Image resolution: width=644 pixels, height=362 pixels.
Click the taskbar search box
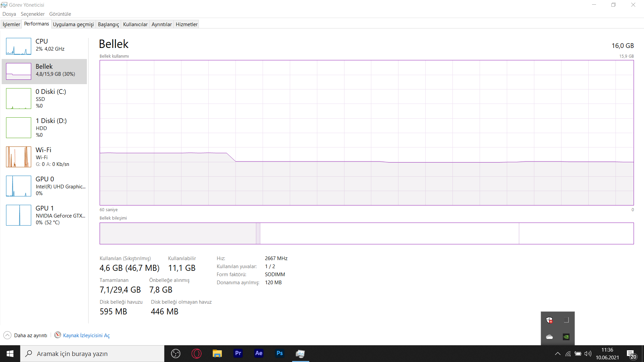pos(92,354)
